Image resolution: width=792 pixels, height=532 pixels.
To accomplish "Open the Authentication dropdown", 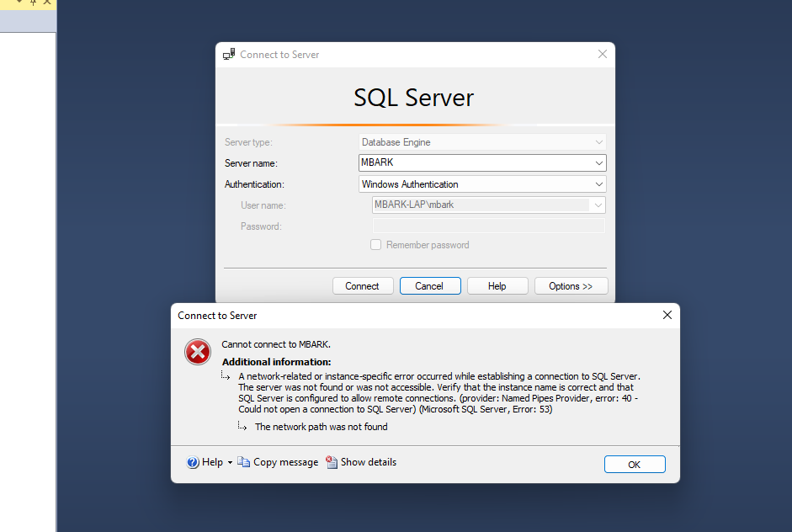I will 599,184.
